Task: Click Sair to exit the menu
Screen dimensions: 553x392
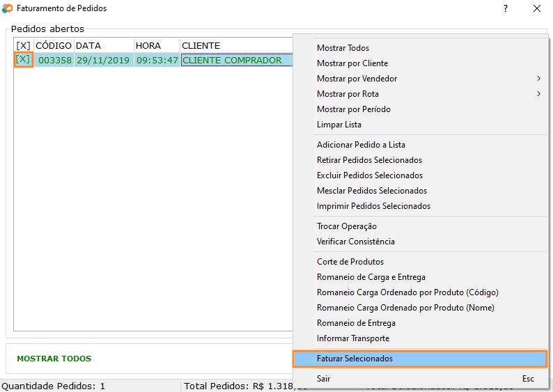Action: [x=324, y=379]
